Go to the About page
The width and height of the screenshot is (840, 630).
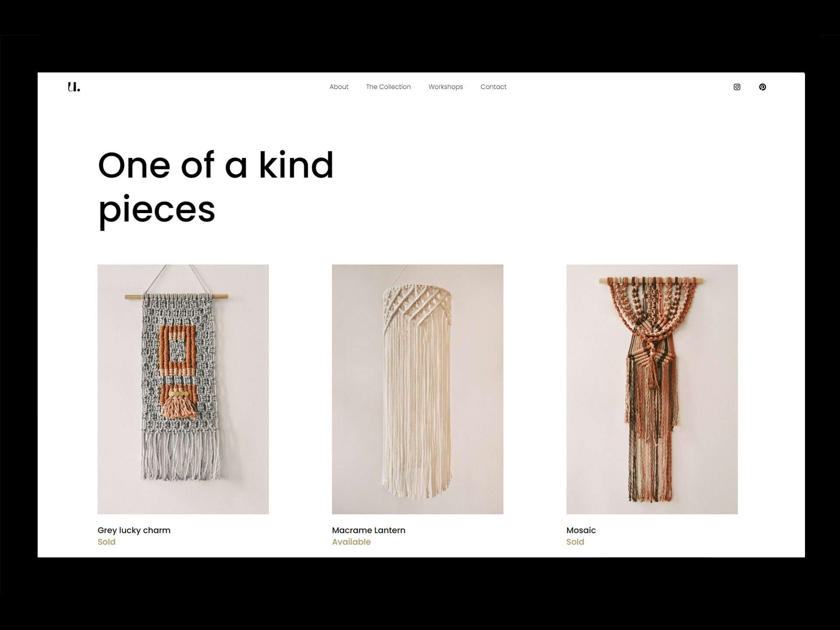(x=339, y=87)
